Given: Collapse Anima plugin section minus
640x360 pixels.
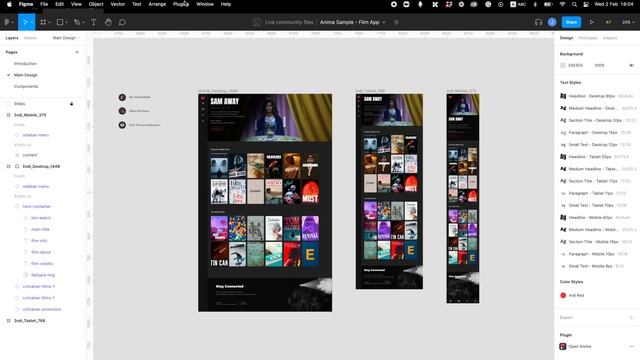Looking at the screenshot, I should (631, 346).
